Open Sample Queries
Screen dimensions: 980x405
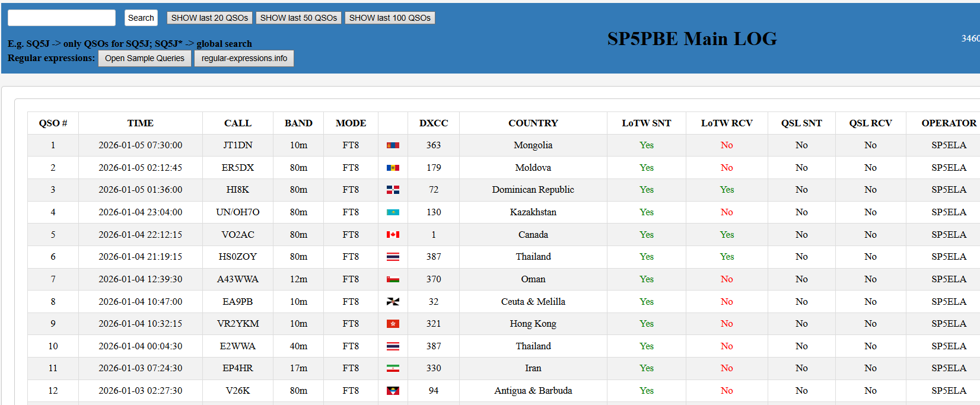click(x=145, y=58)
